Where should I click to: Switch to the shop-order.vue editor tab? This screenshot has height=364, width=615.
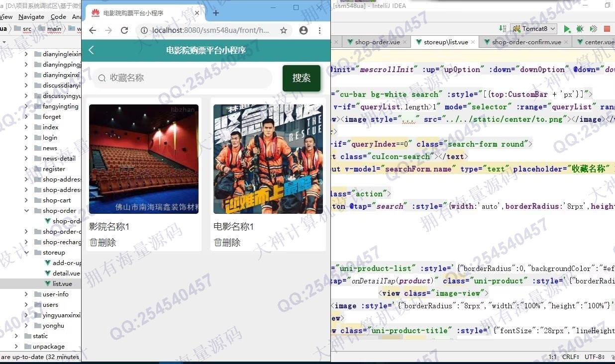(x=377, y=42)
